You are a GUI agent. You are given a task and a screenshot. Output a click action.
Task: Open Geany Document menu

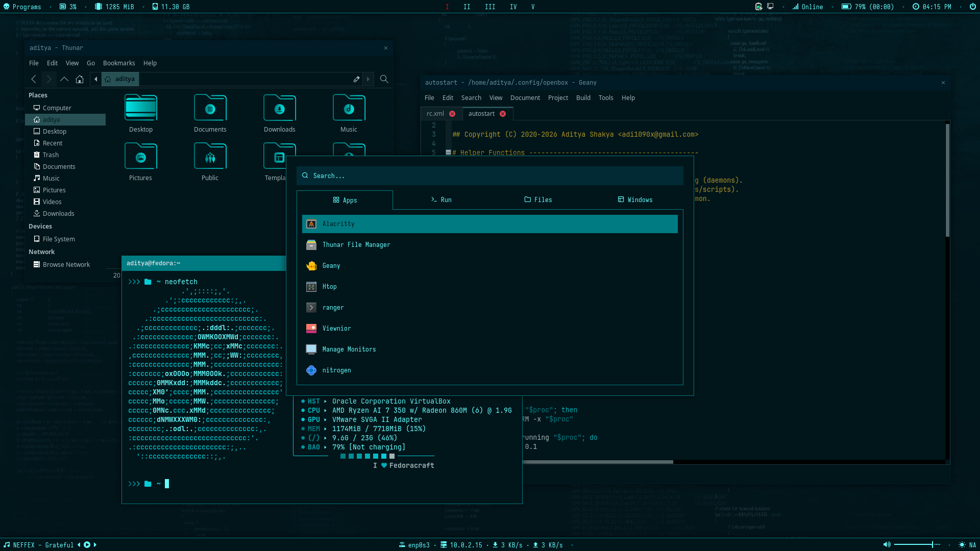525,98
